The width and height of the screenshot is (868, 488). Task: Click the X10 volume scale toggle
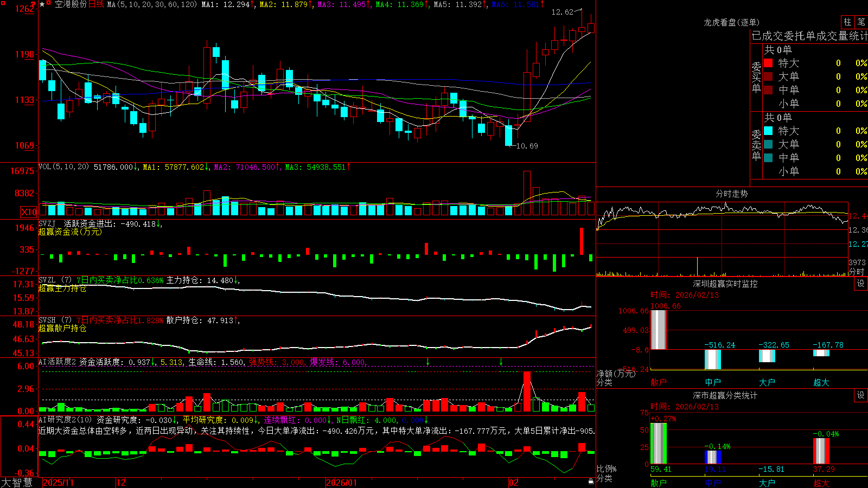[x=29, y=212]
